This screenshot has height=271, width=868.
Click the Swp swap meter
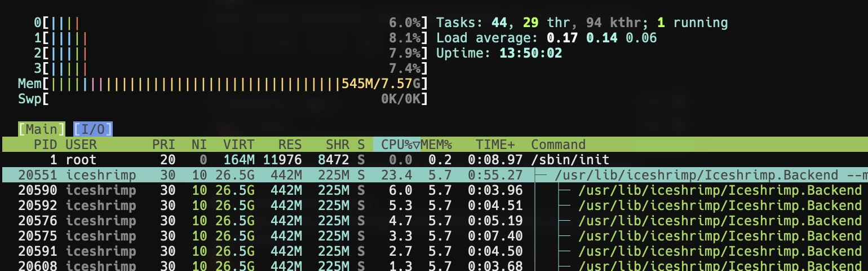click(223, 99)
